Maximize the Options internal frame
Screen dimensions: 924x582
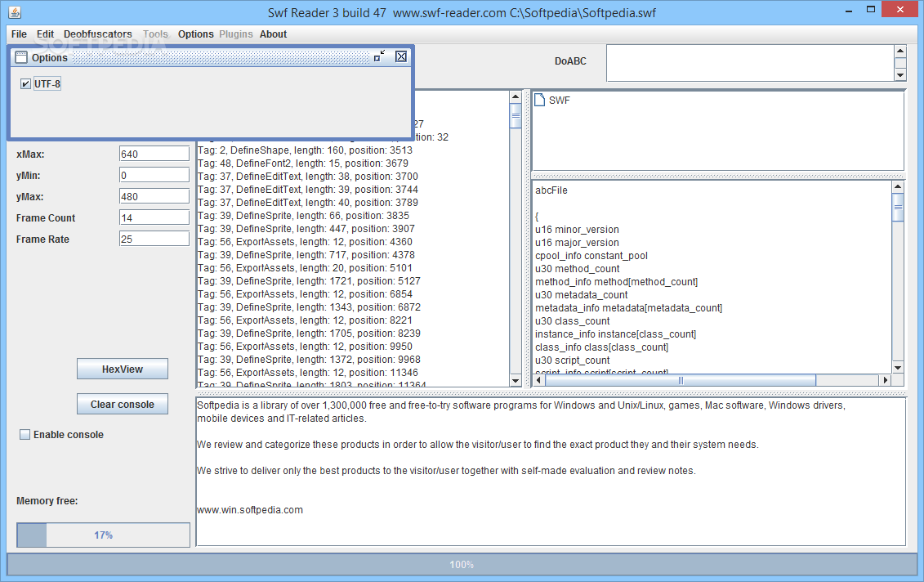pyautogui.click(x=380, y=56)
